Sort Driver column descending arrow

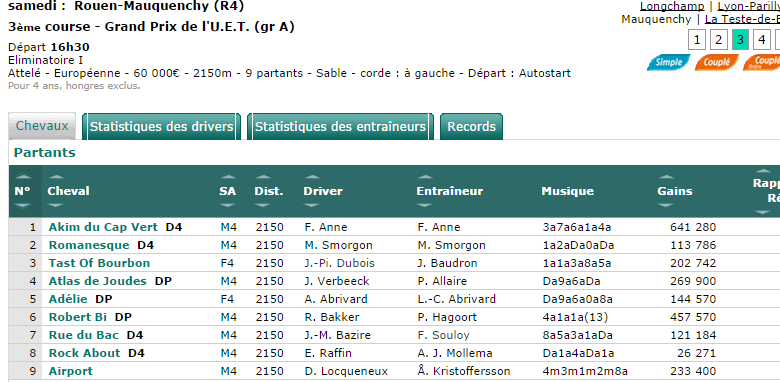312,205
